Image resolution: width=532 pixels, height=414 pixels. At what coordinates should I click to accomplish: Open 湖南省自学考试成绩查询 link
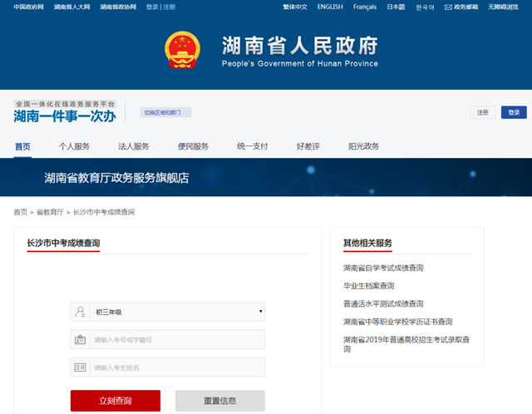pos(383,268)
